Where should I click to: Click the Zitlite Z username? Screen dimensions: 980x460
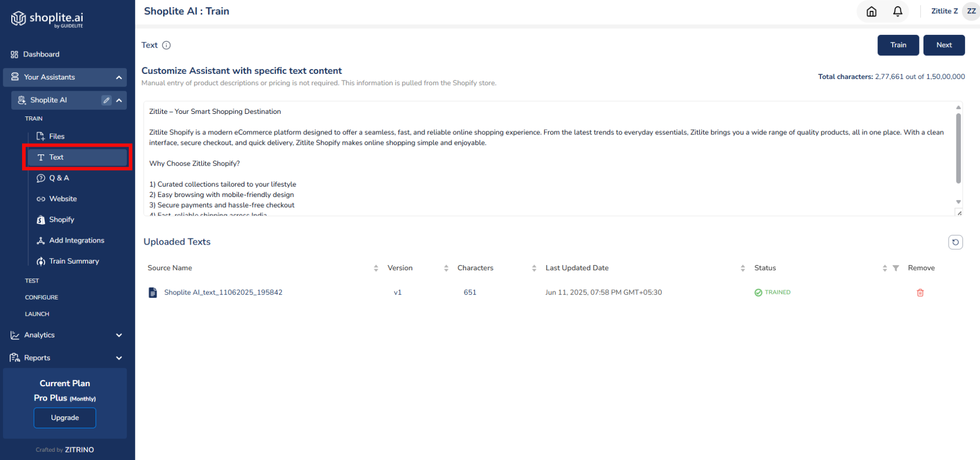point(945,11)
